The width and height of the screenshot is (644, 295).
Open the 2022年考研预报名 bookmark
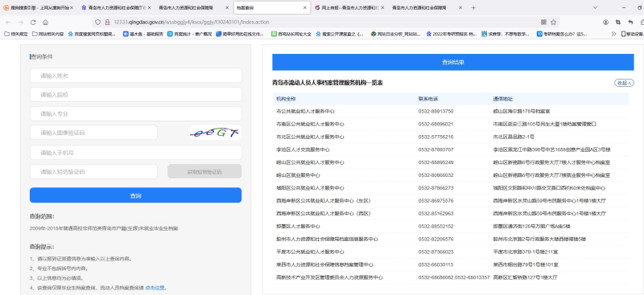pyautogui.click(x=452, y=34)
